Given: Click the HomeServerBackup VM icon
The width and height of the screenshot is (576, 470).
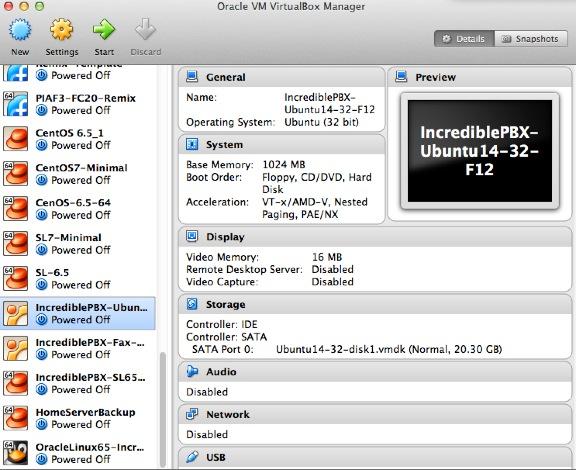Looking at the screenshot, I should (x=15, y=418).
